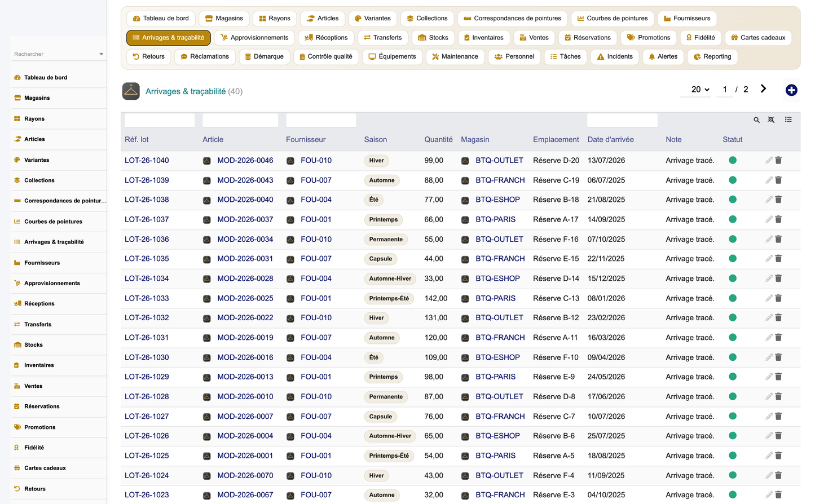Edit row LOT-26-1040 with pencil icon

click(769, 160)
